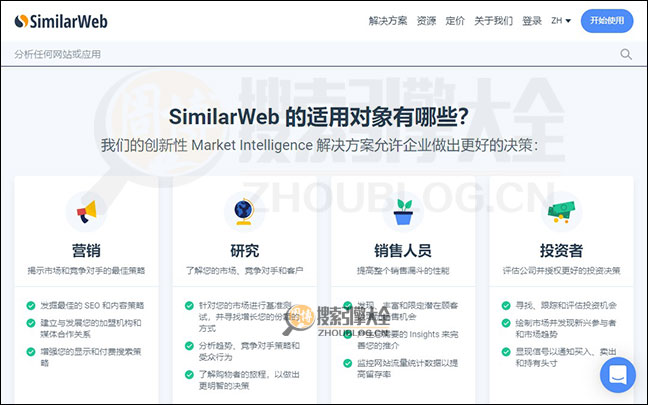
Task: Open the 资源 menu
Action: tap(426, 21)
